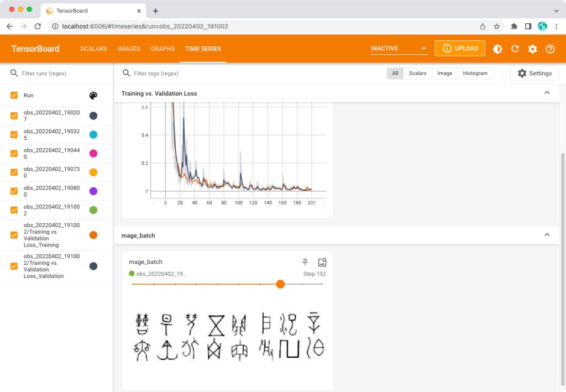Open the help question mark icon
Image resolution: width=566 pixels, height=392 pixels.
(x=550, y=49)
